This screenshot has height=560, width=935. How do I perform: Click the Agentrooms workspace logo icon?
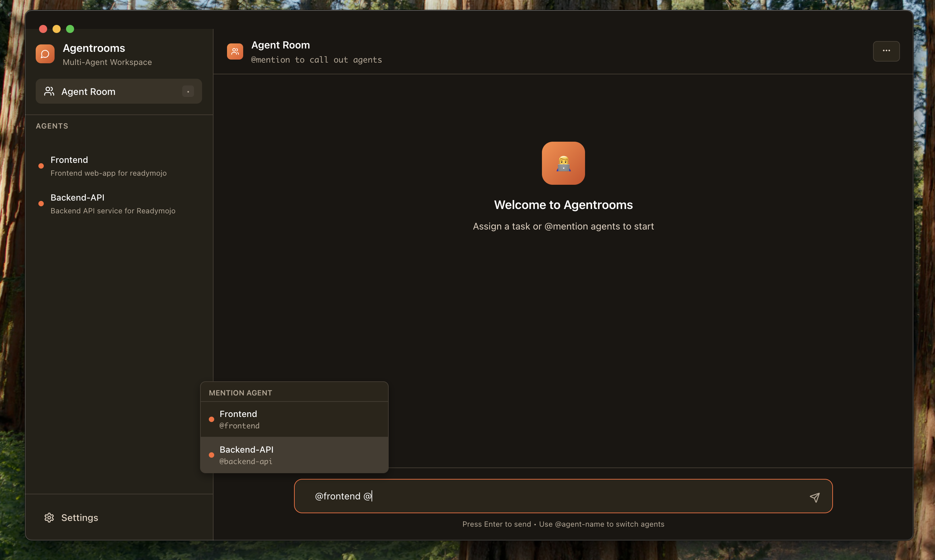[45, 54]
